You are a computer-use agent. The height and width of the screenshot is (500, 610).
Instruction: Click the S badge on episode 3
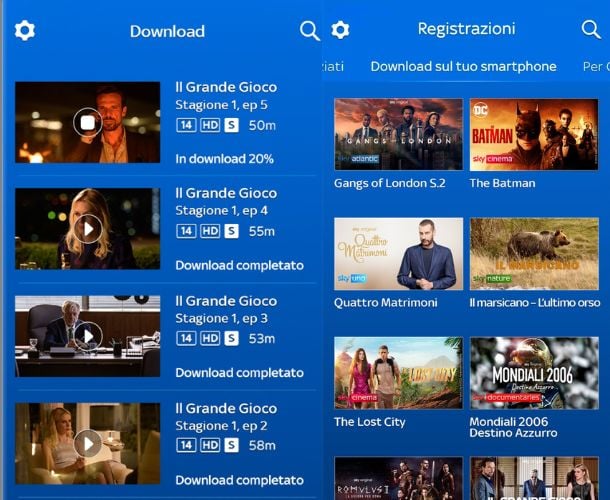[231, 339]
